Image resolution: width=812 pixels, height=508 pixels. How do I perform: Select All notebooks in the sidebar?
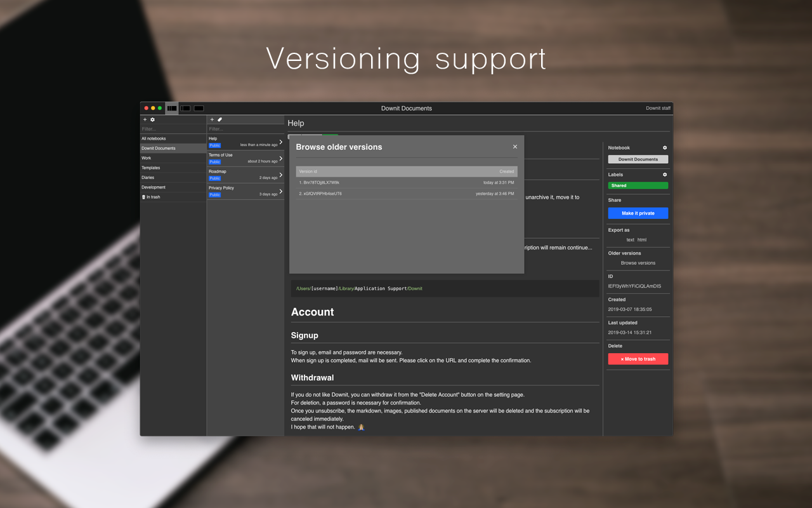pyautogui.click(x=173, y=138)
